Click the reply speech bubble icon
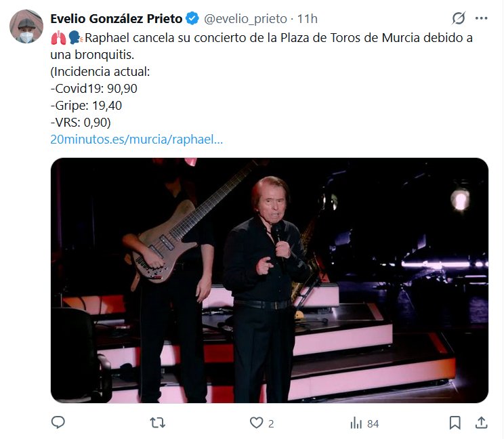Viewport: 504px width, 439px height. (58, 423)
